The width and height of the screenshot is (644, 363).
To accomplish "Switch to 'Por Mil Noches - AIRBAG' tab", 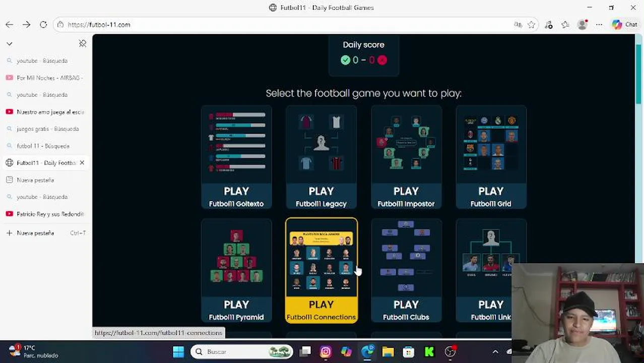I will pyautogui.click(x=46, y=78).
